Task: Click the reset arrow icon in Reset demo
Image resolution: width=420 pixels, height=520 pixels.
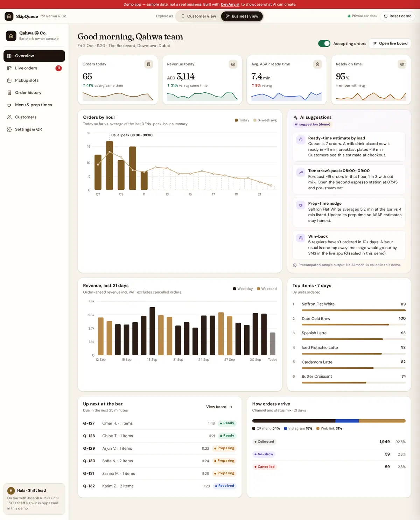Action: [386, 16]
